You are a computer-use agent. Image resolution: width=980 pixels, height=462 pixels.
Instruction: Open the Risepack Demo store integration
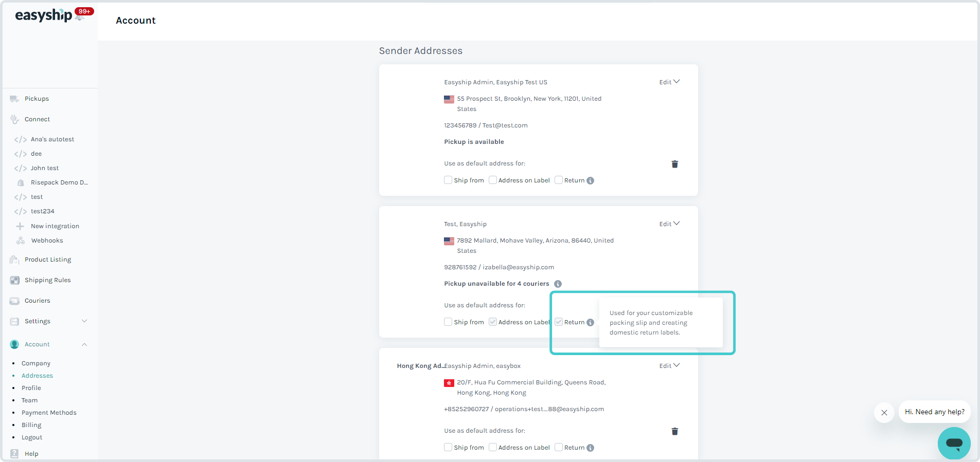coord(59,182)
